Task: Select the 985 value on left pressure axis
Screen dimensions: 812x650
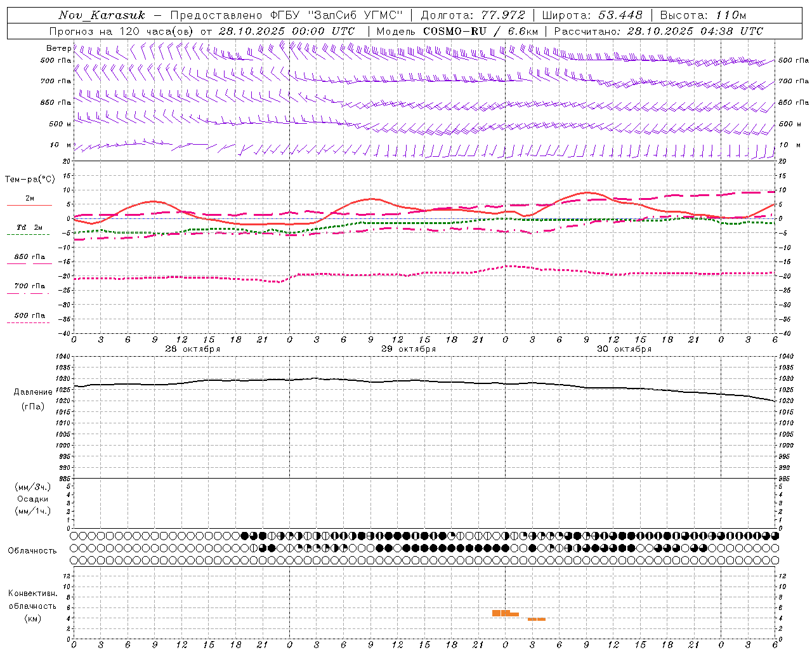Action: tap(63, 479)
